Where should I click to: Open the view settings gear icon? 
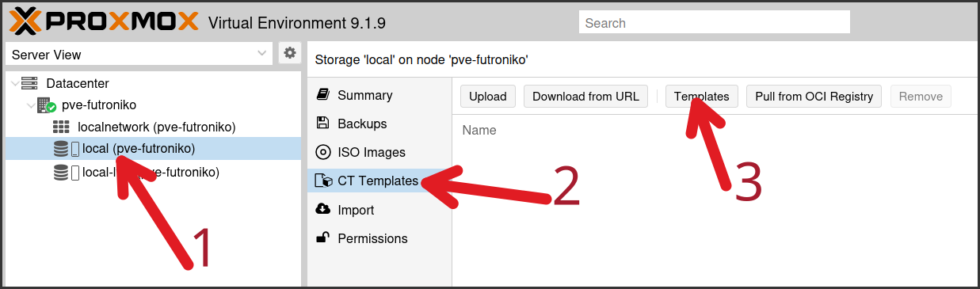(290, 53)
